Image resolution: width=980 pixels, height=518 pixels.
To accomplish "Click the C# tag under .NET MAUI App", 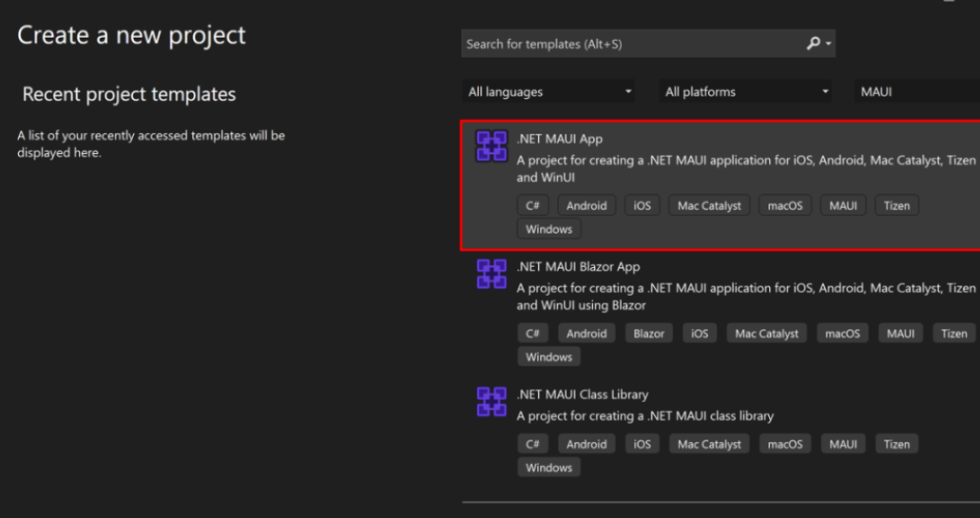I will pos(532,206).
